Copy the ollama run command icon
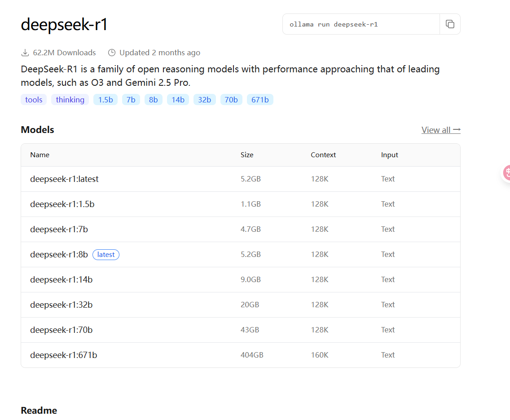 [450, 24]
